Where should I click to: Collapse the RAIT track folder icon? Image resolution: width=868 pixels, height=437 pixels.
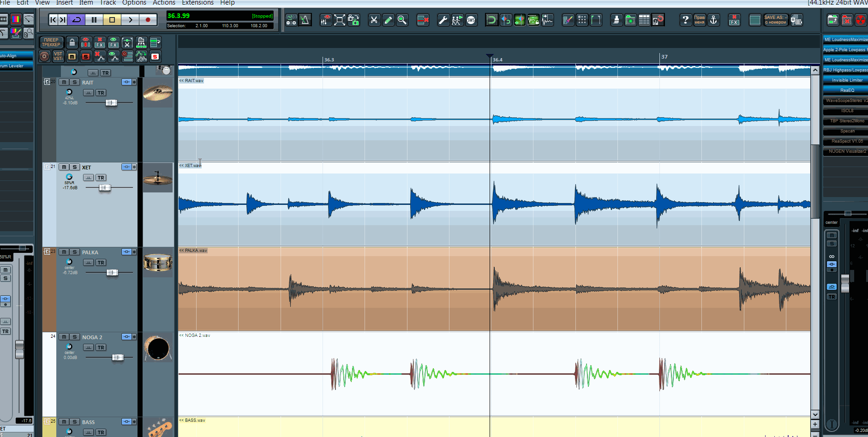click(47, 82)
